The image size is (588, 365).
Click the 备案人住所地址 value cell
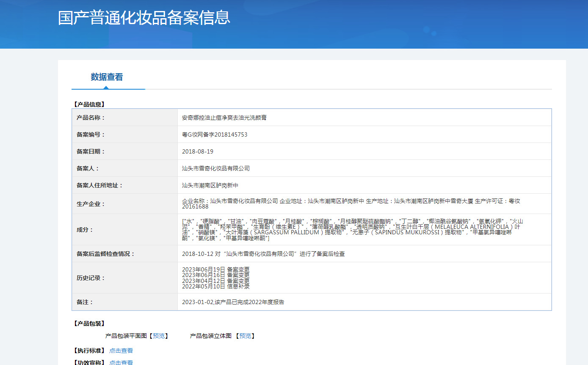[364, 185]
